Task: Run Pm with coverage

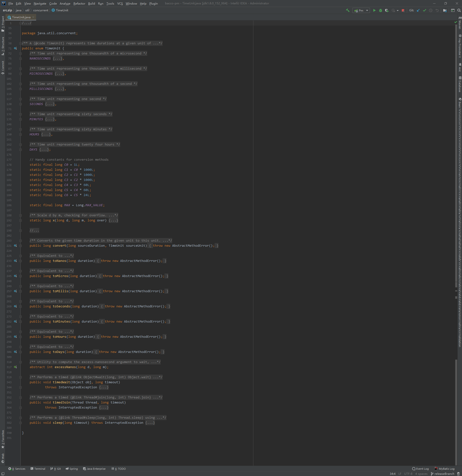Action: pos(387,10)
